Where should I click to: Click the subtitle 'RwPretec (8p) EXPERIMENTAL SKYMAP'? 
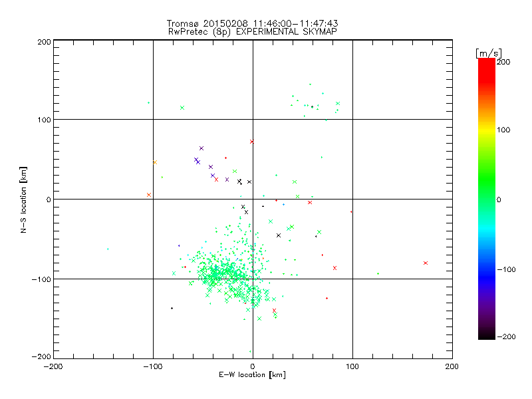point(253,31)
